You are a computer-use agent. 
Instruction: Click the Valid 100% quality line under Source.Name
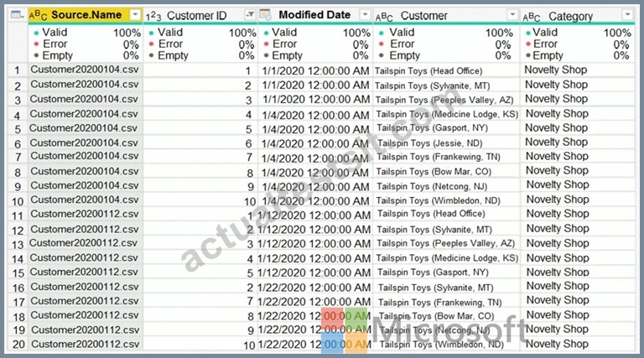[86, 33]
